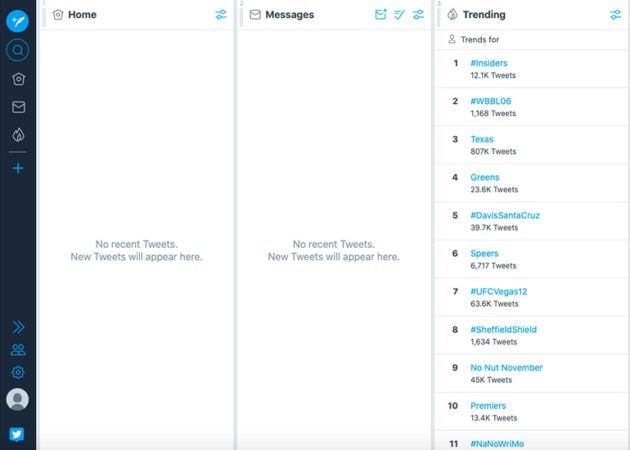
Task: Open the Texas trend
Action: (x=482, y=139)
